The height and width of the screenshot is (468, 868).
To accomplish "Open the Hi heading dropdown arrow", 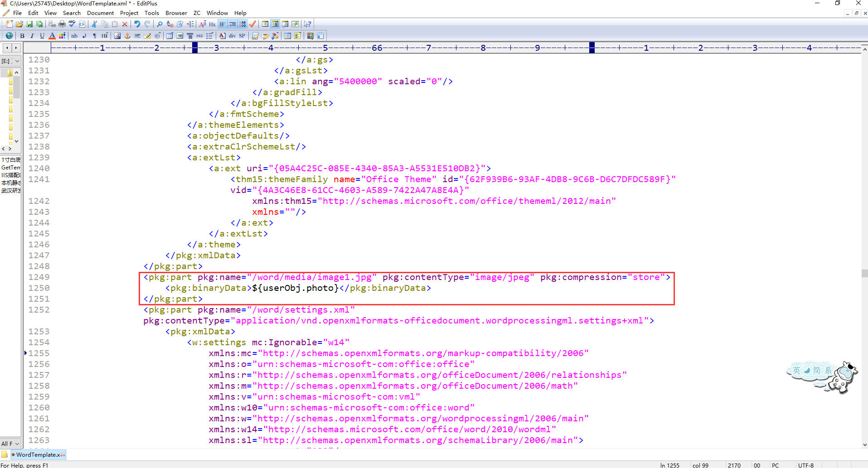I will pos(107,33).
